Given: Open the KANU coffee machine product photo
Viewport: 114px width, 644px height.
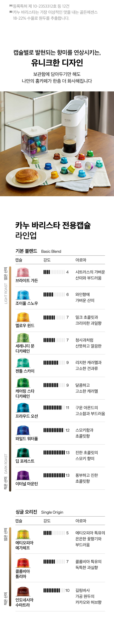Looking at the screenshot, I should tap(57, 143).
